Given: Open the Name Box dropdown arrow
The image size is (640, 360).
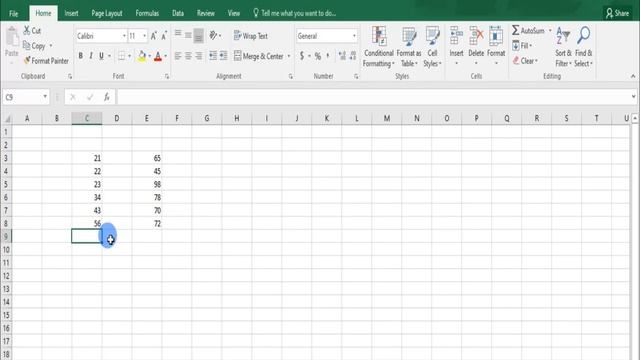Looking at the screenshot, I should 45,97.
